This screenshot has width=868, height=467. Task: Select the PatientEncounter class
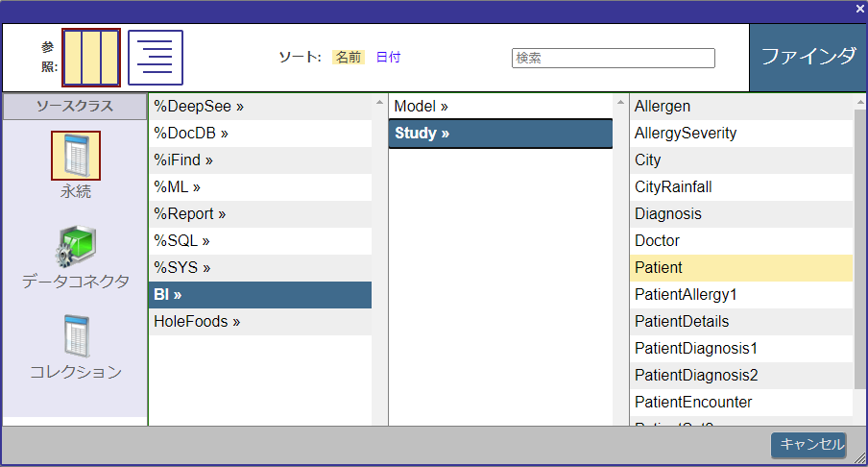coord(693,402)
